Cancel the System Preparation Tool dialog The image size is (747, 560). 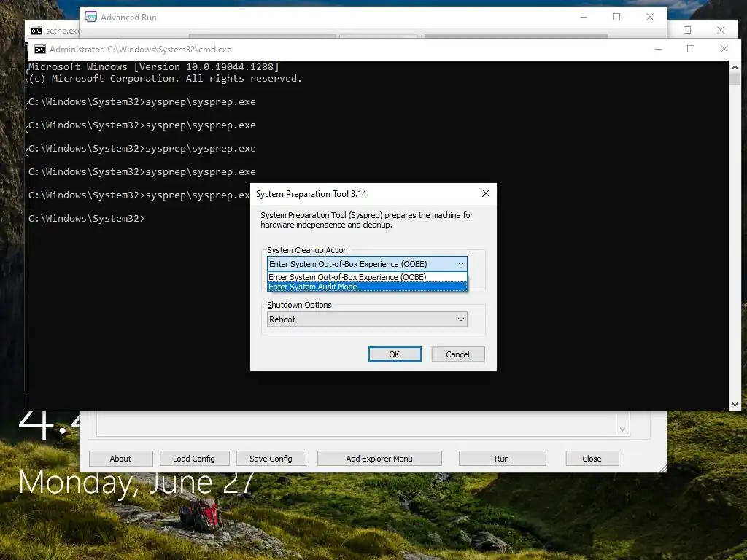click(458, 354)
